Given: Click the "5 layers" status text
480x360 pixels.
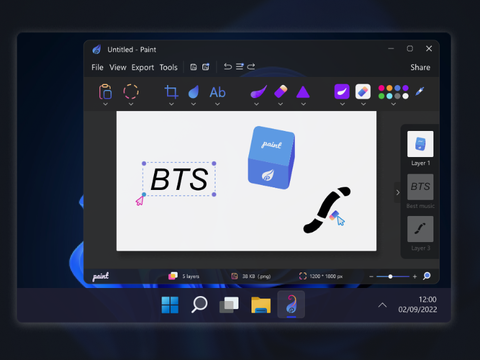Looking at the screenshot, I should pyautogui.click(x=191, y=276).
